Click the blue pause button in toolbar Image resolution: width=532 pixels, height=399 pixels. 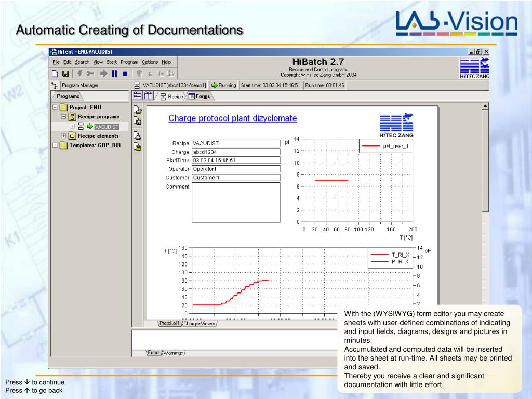click(x=115, y=74)
